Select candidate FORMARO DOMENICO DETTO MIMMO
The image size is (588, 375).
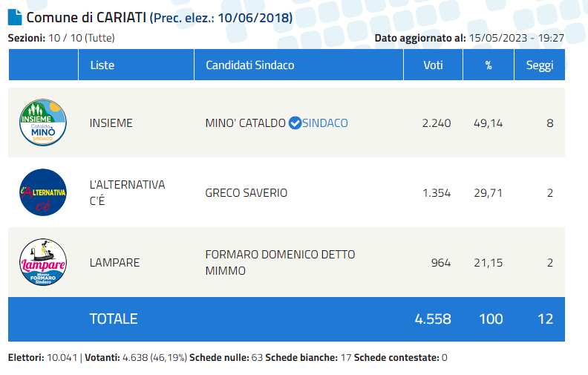coord(280,263)
